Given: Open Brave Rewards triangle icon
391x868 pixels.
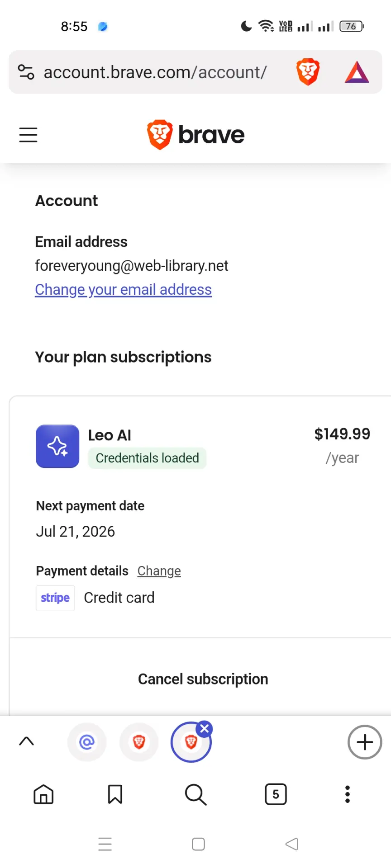Looking at the screenshot, I should point(357,72).
